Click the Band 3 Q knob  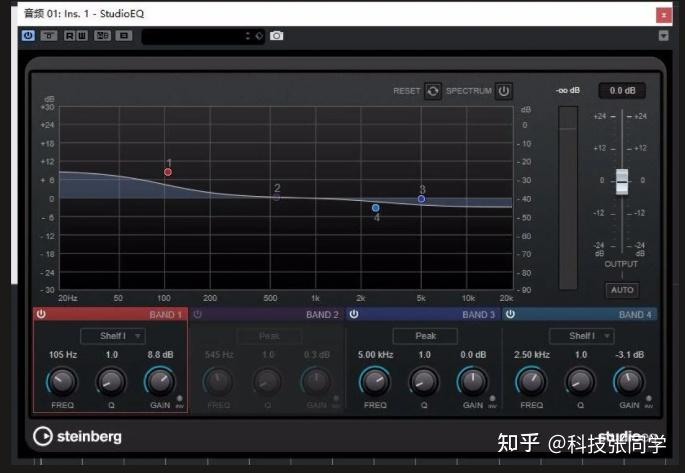pos(424,381)
